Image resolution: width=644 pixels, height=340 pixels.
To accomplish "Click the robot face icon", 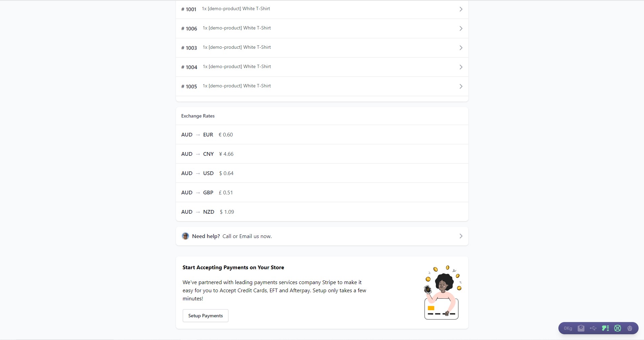I will [x=630, y=328].
